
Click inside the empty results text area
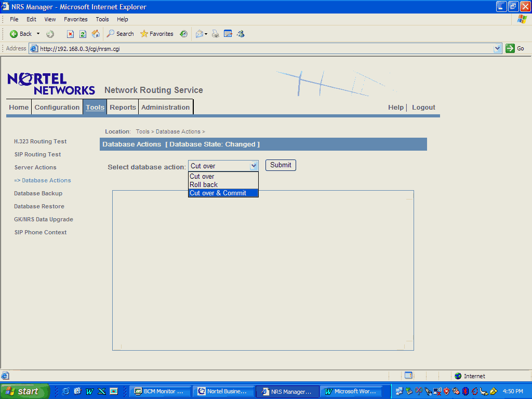pos(263,270)
